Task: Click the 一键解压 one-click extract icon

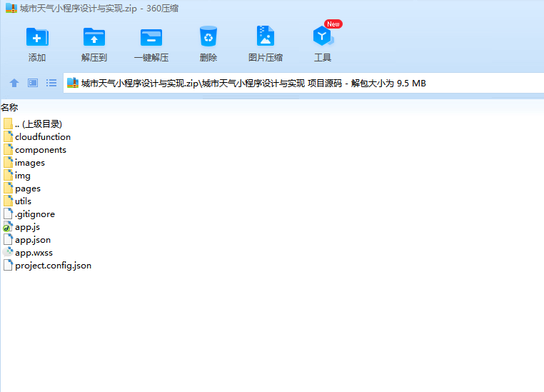Action: (x=151, y=37)
